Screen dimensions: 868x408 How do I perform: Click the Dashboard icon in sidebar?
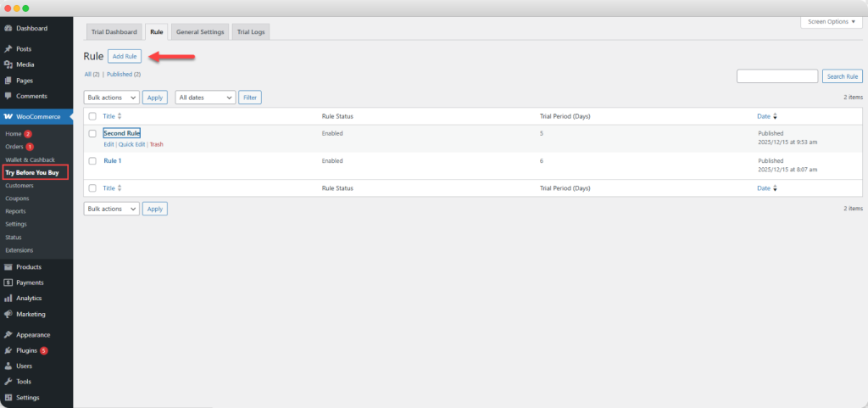(8, 28)
